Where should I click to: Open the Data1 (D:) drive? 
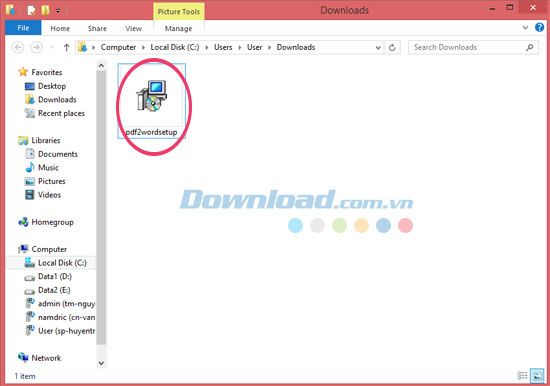pyautogui.click(x=55, y=277)
